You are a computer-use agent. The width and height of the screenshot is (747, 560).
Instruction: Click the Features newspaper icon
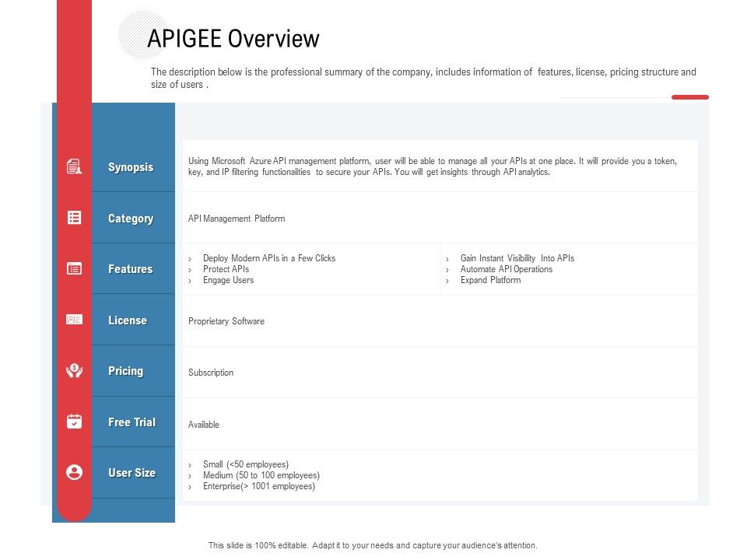click(75, 268)
